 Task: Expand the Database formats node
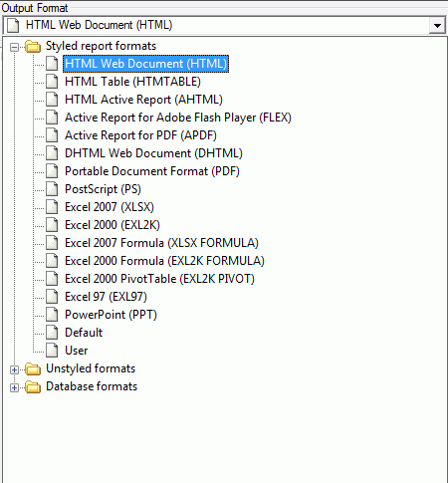[14, 387]
